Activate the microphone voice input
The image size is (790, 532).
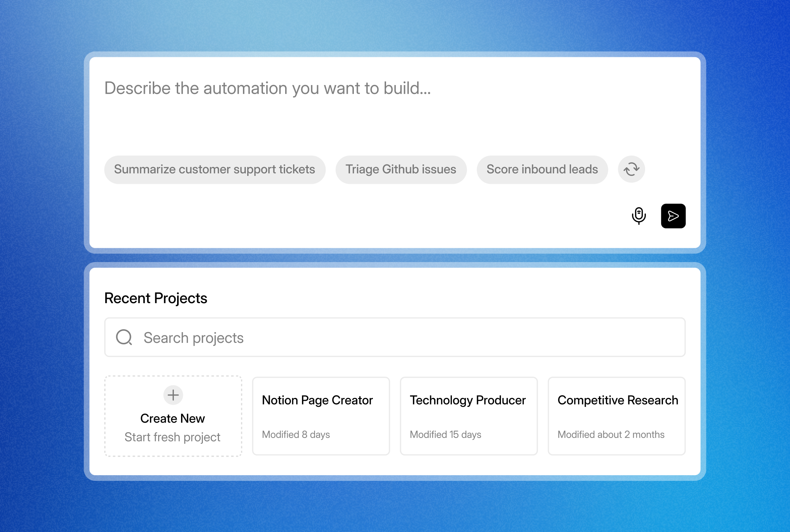pyautogui.click(x=639, y=216)
